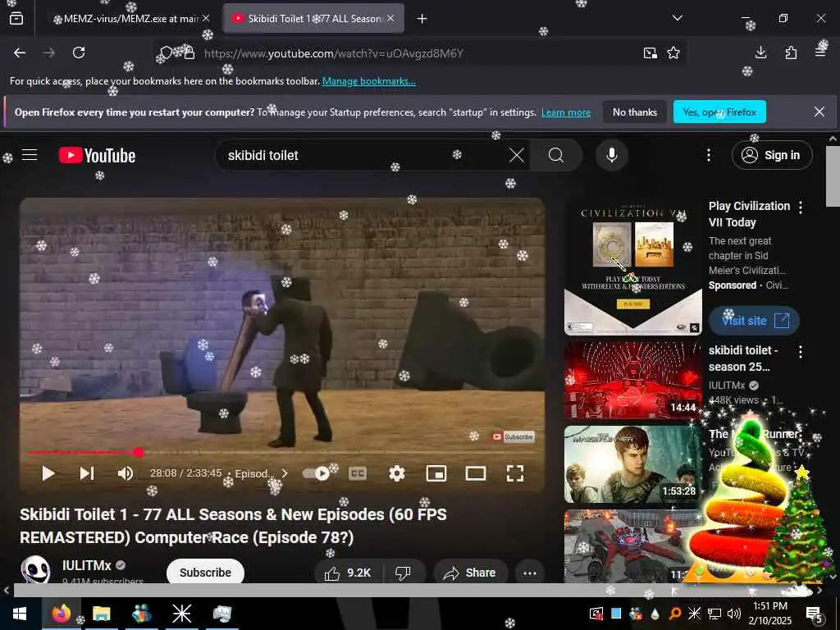
Task: Open Firefox from the taskbar
Action: 61,614
